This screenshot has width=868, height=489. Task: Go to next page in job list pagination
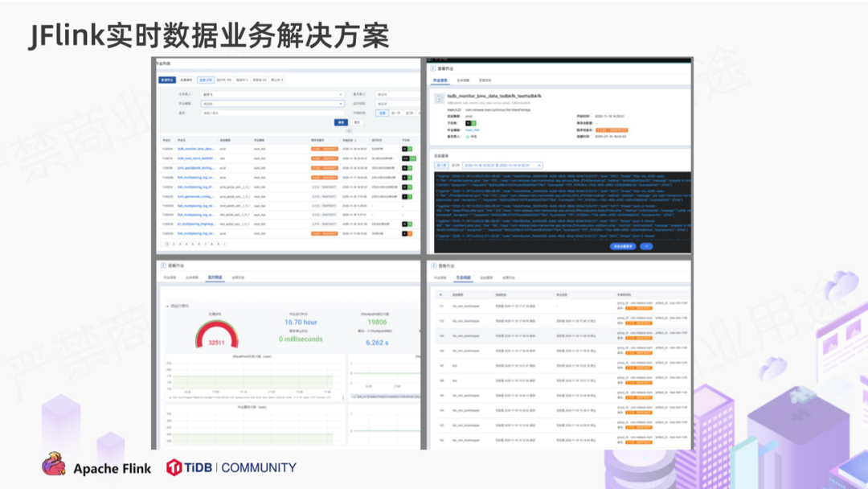point(224,244)
